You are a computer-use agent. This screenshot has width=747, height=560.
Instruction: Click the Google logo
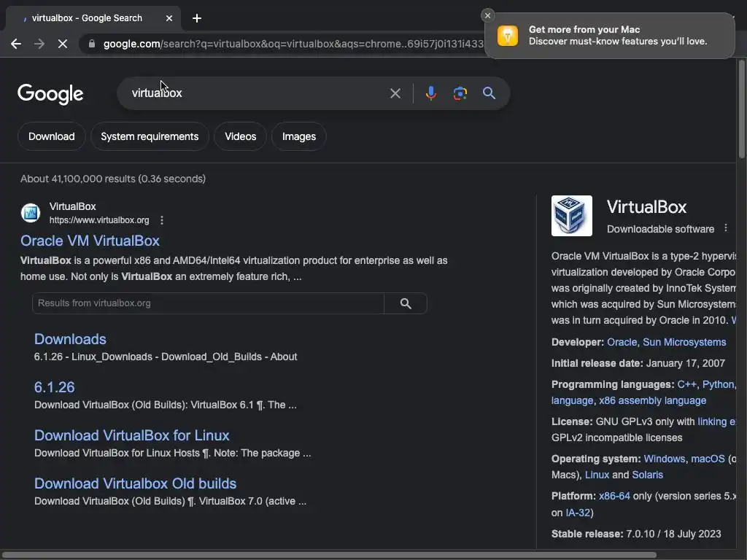(50, 94)
